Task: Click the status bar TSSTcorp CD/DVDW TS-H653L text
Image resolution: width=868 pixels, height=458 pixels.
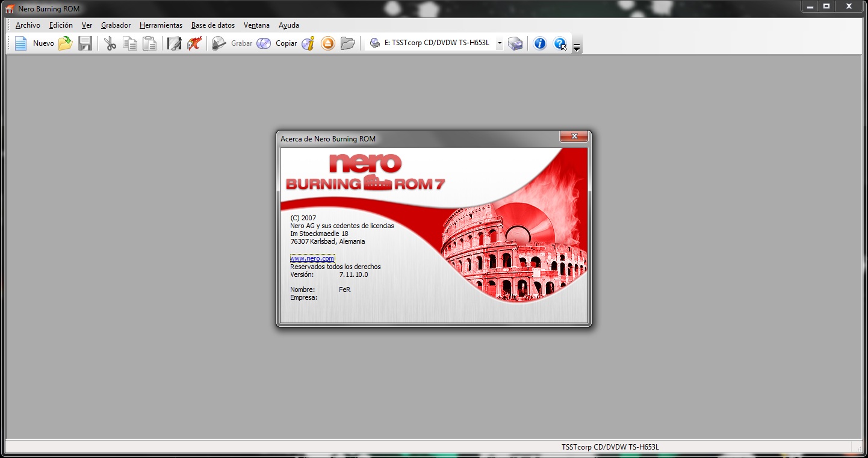Action: pyautogui.click(x=610, y=447)
